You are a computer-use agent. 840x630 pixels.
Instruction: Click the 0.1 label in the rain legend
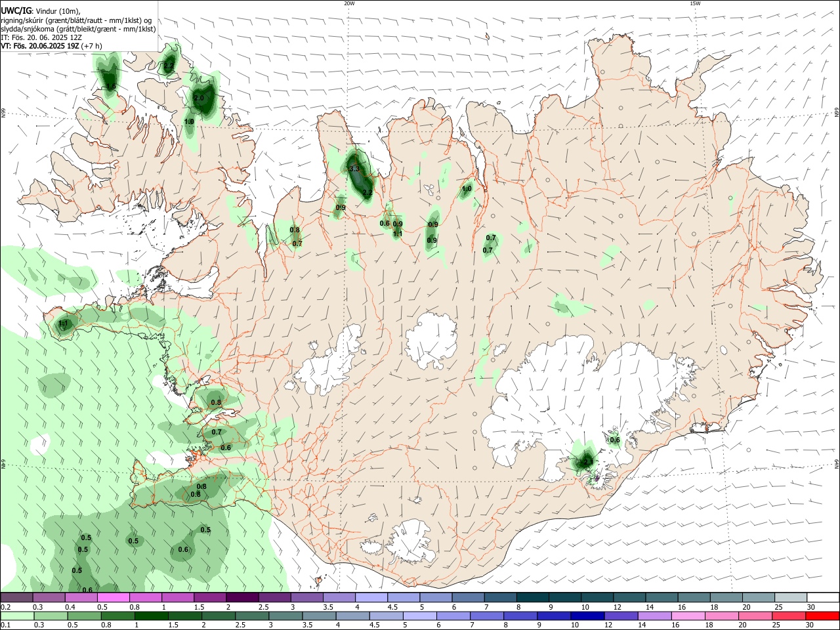coord(5,625)
